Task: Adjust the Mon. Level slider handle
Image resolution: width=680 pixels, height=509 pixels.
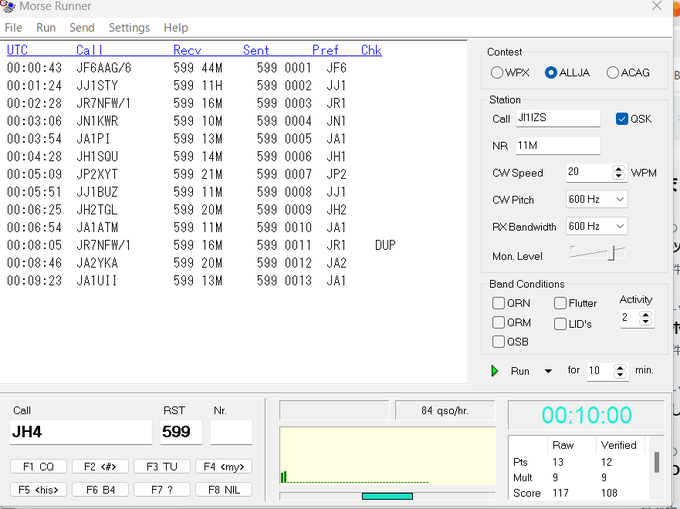Action: (x=612, y=253)
